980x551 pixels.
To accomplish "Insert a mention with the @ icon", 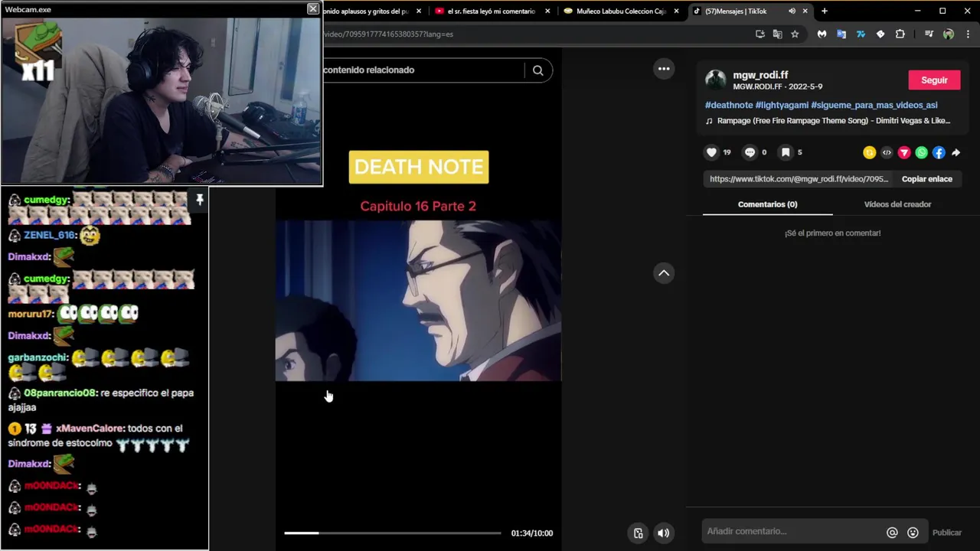I will coord(892,533).
